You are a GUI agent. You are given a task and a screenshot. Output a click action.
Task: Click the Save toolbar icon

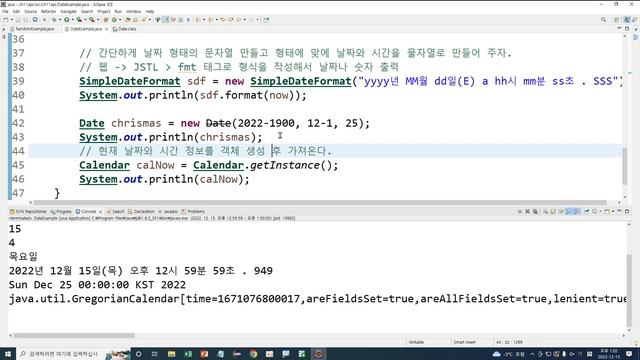18,20
